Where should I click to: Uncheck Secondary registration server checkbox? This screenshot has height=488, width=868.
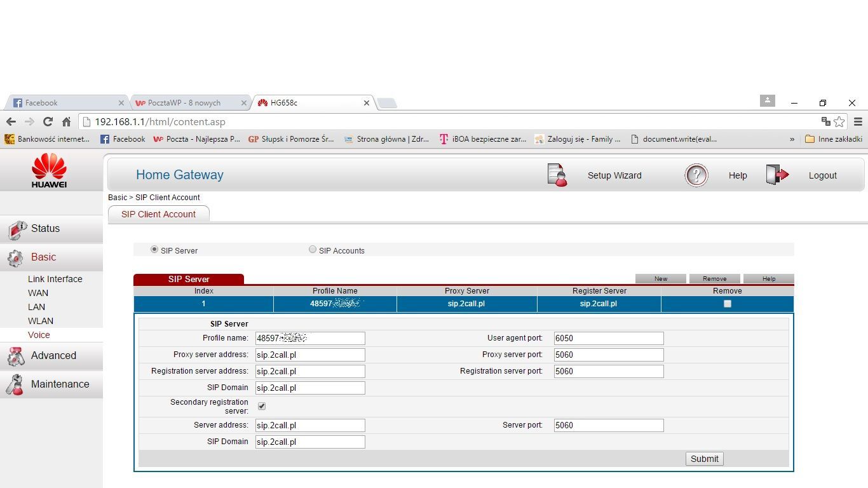tap(262, 406)
